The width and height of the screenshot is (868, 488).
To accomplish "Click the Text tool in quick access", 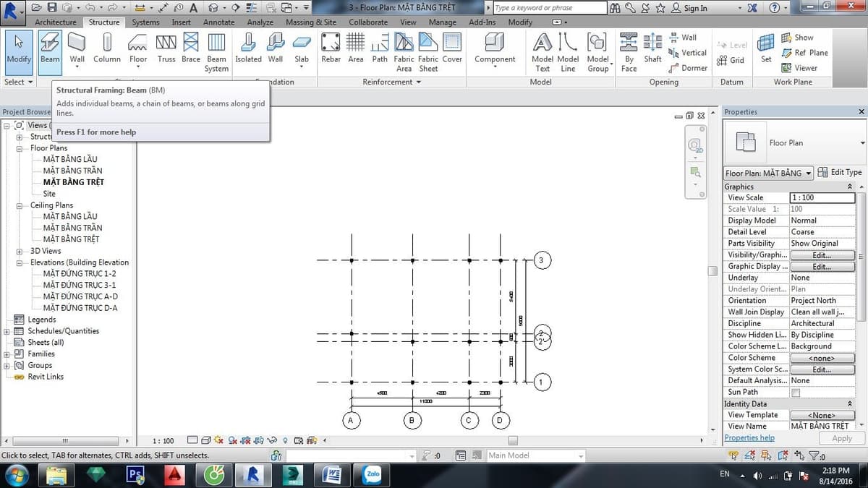I will [x=194, y=8].
